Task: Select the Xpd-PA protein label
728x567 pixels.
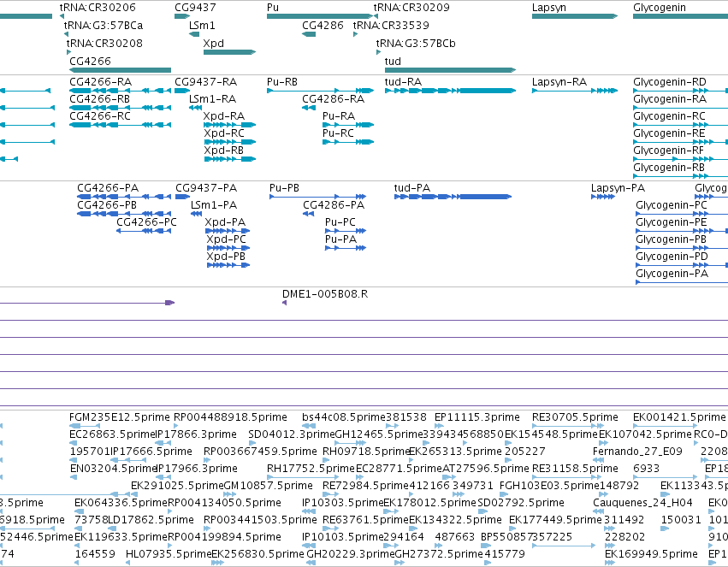Action: click(225, 221)
